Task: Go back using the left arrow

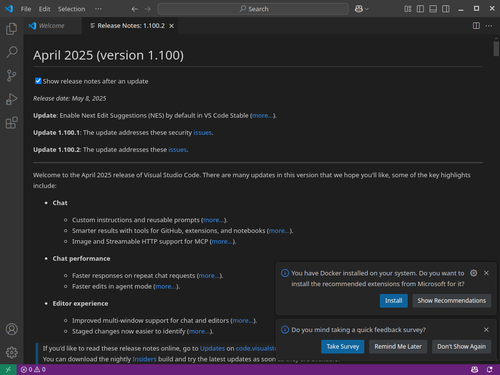Action: [x=135, y=9]
